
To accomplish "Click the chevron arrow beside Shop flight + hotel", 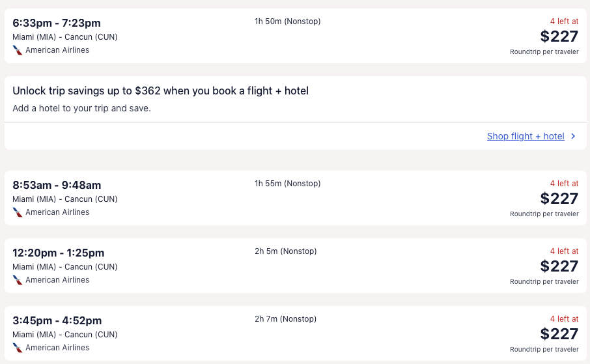I will 573,136.
